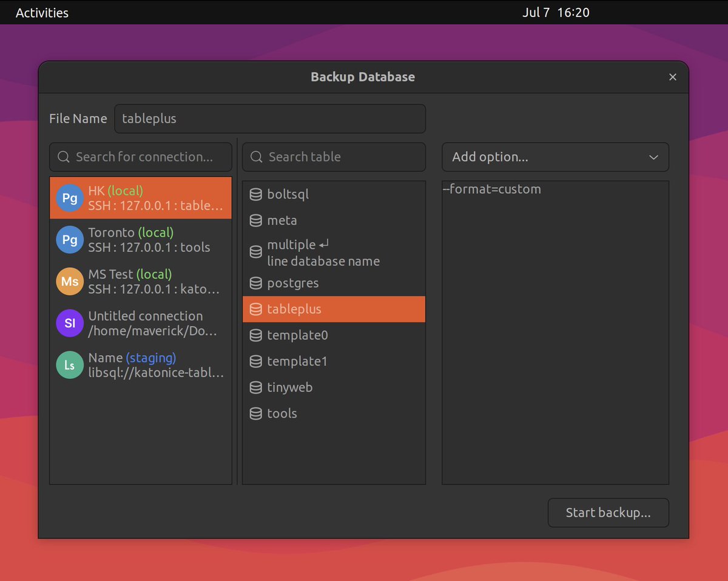Select the Untitled connection entry

click(141, 324)
